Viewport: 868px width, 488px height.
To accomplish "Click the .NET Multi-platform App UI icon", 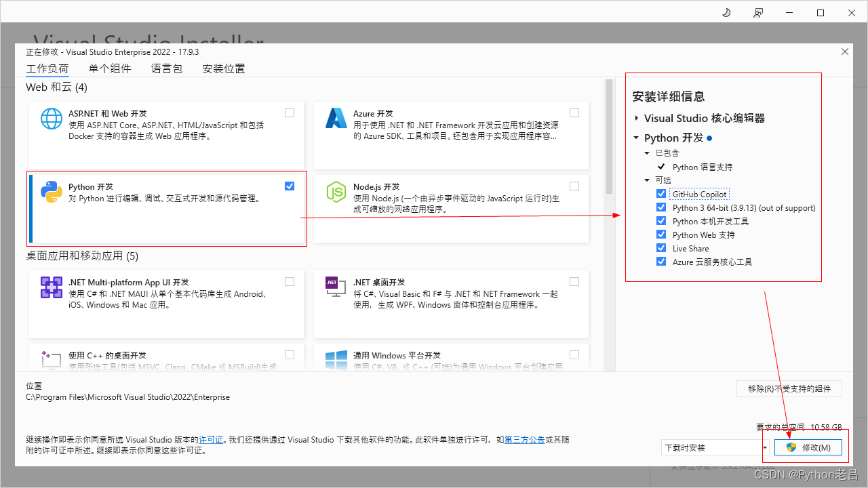I will point(51,287).
